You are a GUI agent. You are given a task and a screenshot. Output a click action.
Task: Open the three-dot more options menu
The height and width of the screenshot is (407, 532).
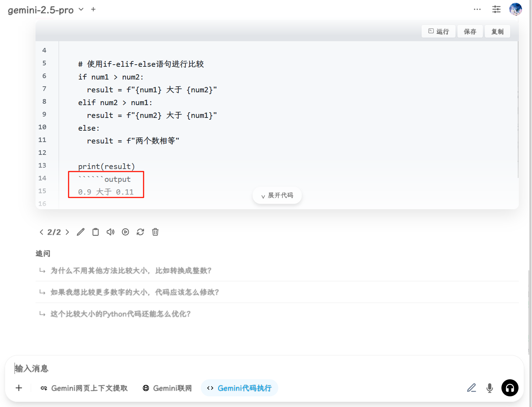477,9
